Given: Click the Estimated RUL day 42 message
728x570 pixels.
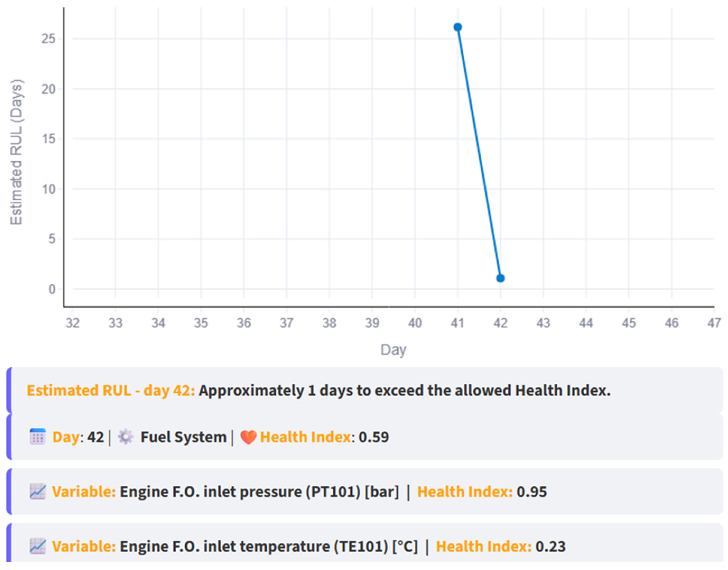Looking at the screenshot, I should pos(318,390).
